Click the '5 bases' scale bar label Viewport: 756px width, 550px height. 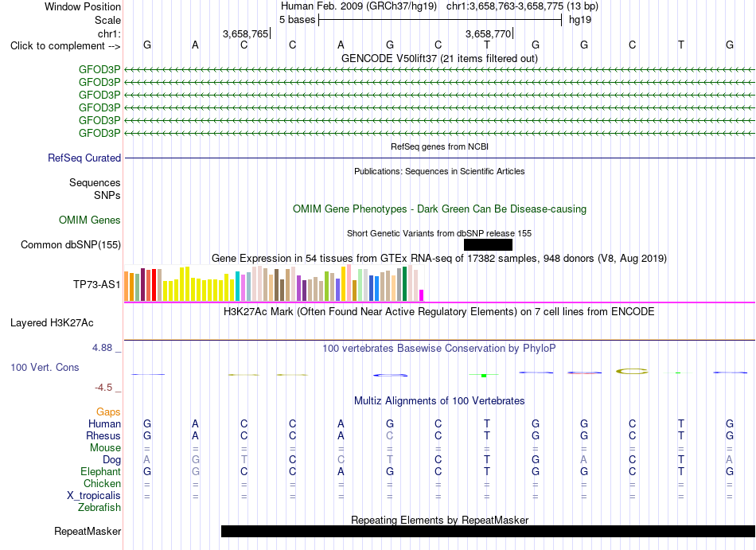pyautogui.click(x=297, y=20)
